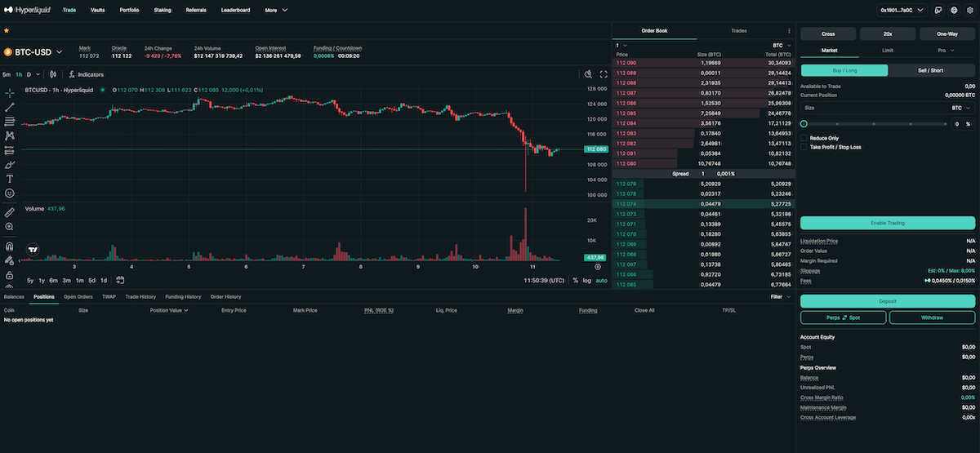Screen dimensions: 980x453
Task: Choose the text annotation tool
Action: click(10, 178)
